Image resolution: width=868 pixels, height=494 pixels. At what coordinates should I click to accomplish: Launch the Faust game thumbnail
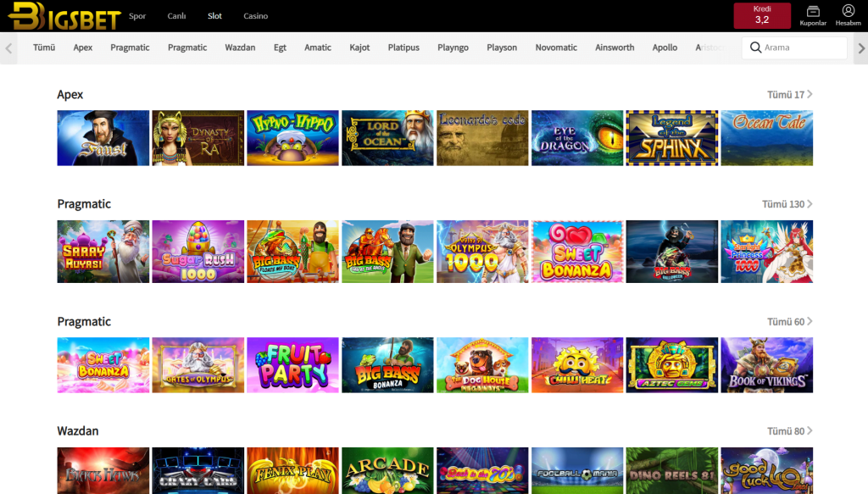point(103,138)
